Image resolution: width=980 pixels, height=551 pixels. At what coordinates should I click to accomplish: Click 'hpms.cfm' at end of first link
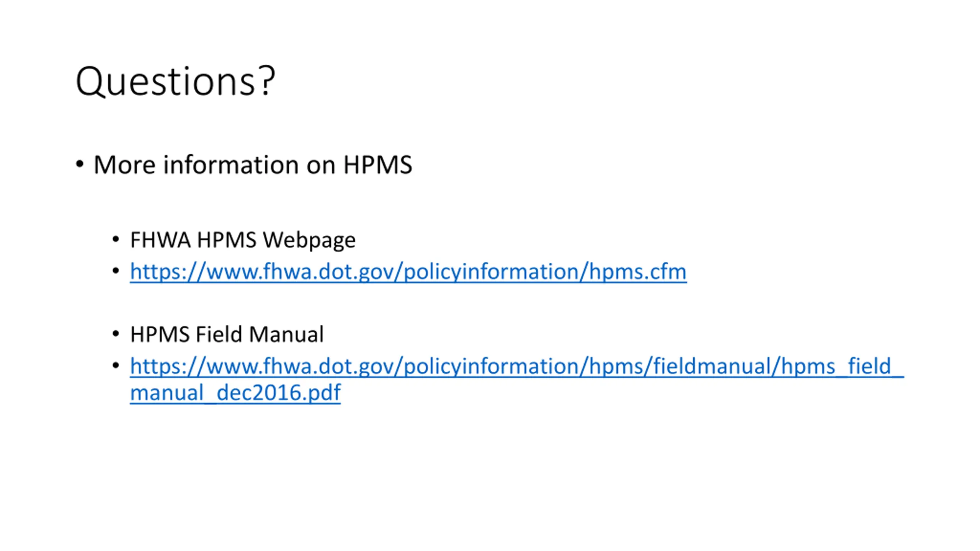point(637,272)
